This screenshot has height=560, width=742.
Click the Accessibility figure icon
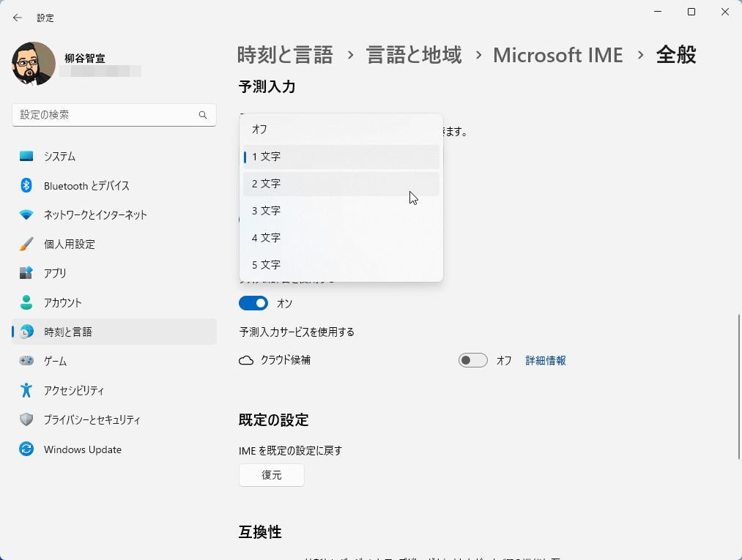(x=26, y=390)
